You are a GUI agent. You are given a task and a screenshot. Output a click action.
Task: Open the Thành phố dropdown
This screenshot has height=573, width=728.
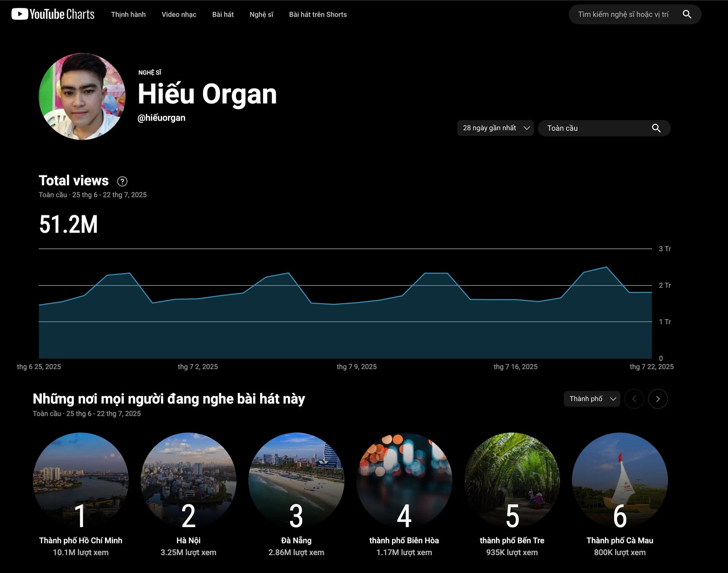click(591, 399)
